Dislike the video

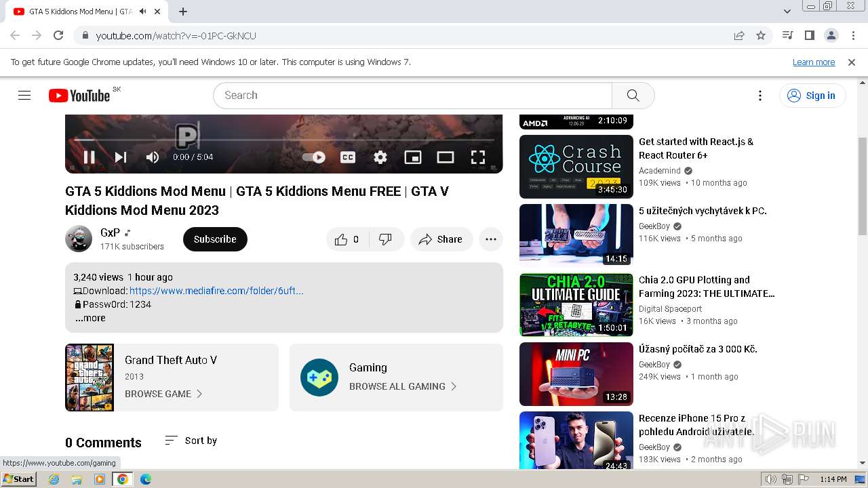coord(386,239)
